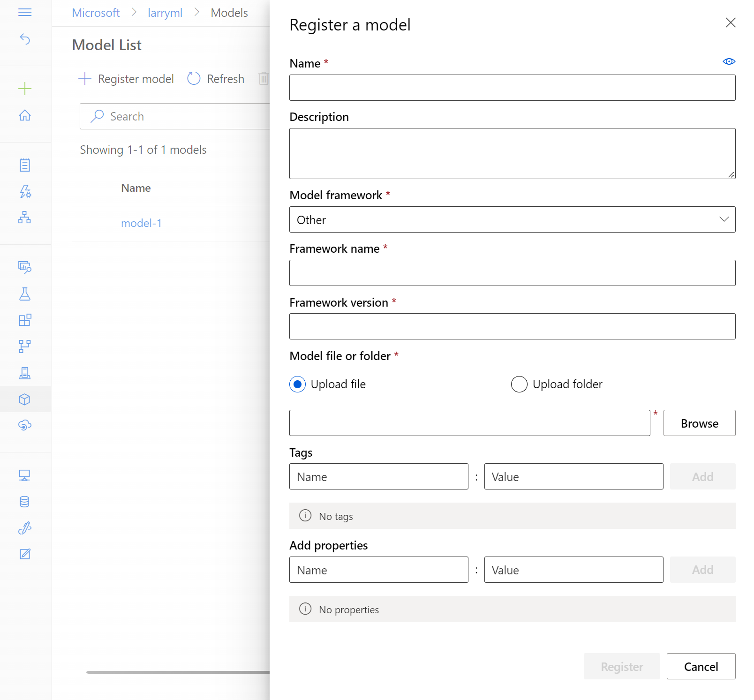
Task: Click the horizontal scrollbar under model list
Action: point(178,672)
